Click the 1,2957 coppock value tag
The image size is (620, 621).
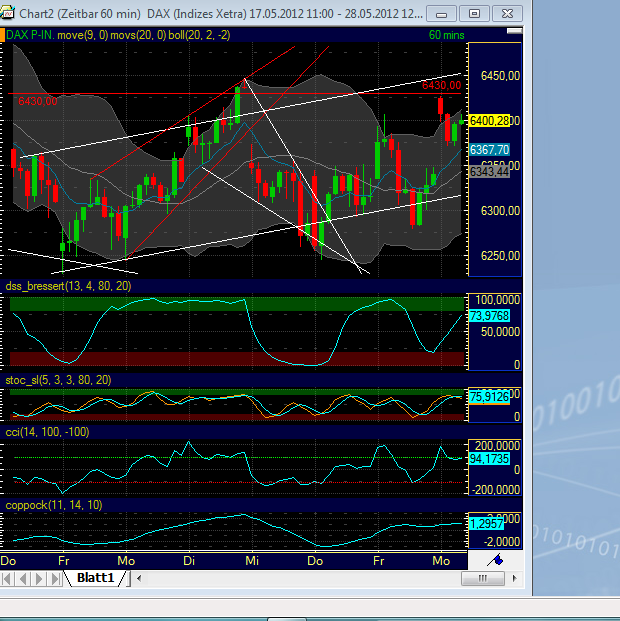coord(486,524)
